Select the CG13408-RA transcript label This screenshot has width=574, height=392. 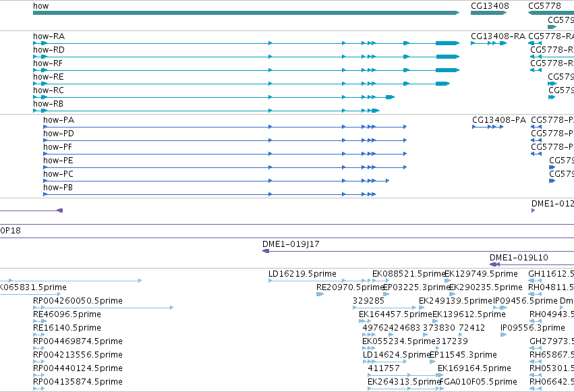click(498, 36)
